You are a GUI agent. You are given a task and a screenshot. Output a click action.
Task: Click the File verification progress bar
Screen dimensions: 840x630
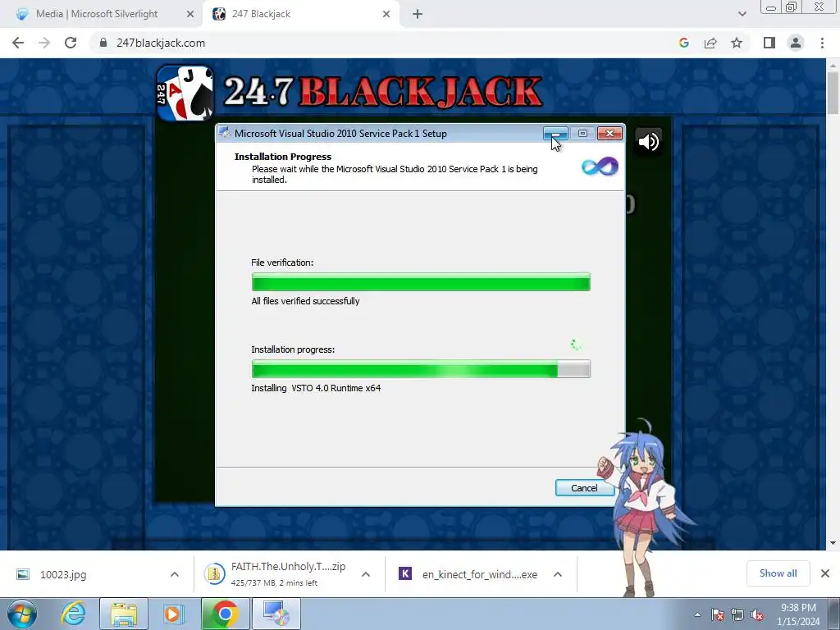click(x=421, y=282)
